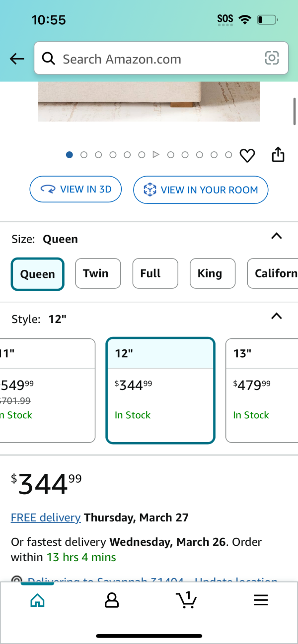Image resolution: width=298 pixels, height=644 pixels.
Task: Open camera lens search icon
Action: [272, 59]
